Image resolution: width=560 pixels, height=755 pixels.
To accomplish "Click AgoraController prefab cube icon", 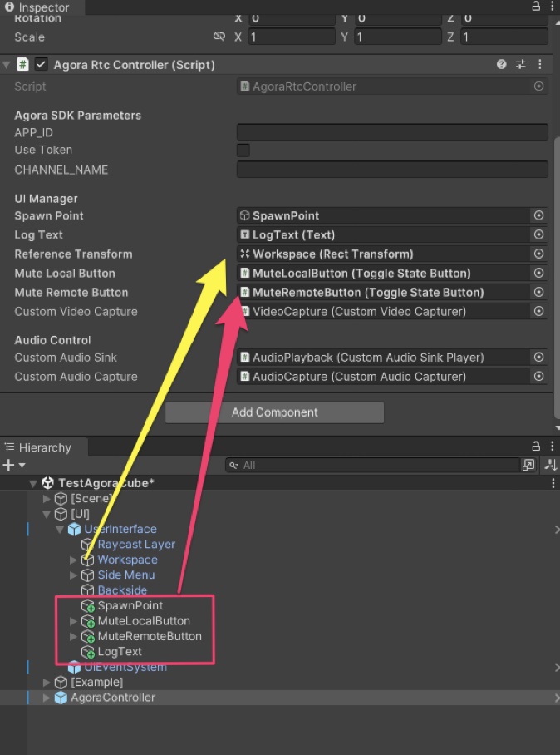I will tap(61, 698).
